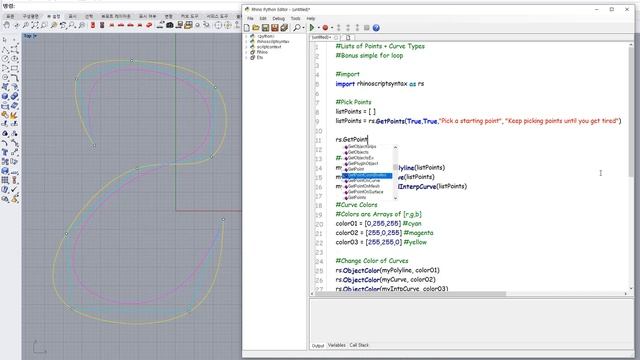Open the Edit menu in Python editor
Image resolution: width=640 pixels, height=360 pixels.
[x=263, y=18]
